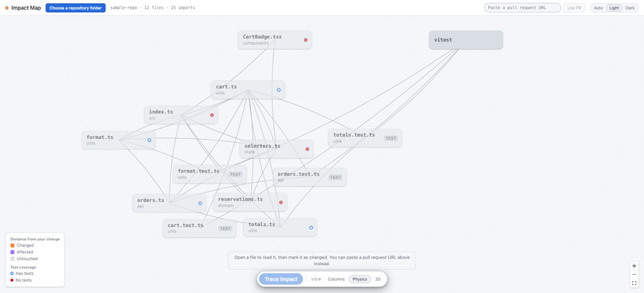Click Choose a repository folder button

tap(76, 8)
